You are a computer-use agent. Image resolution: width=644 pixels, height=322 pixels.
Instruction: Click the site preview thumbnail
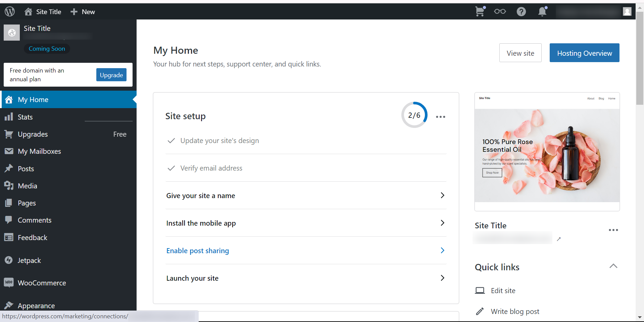pos(547,151)
